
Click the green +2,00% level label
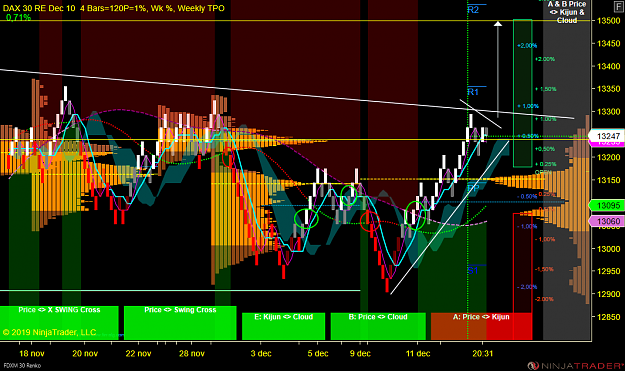(x=545, y=59)
